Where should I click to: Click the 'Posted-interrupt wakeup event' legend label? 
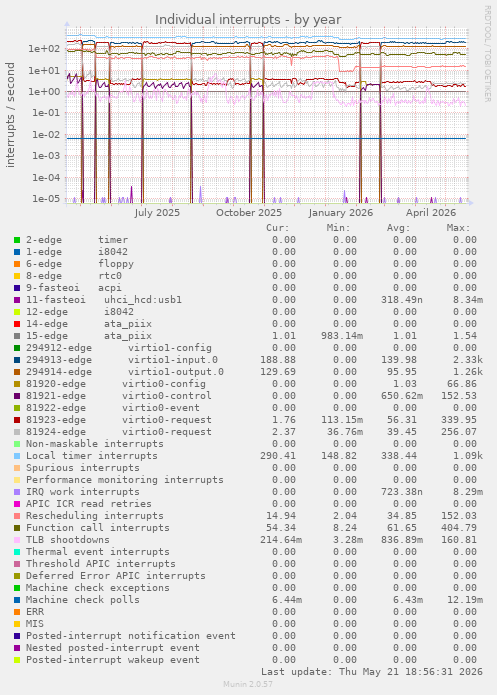pos(113,660)
